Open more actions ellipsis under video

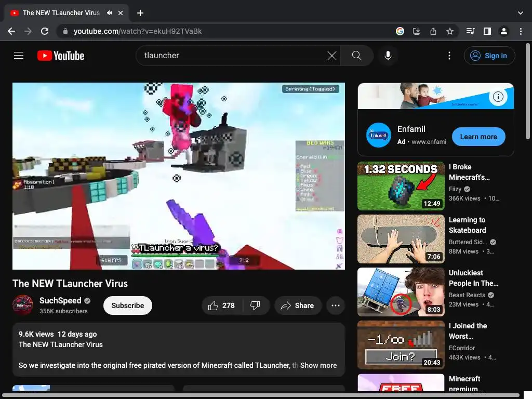(336, 305)
